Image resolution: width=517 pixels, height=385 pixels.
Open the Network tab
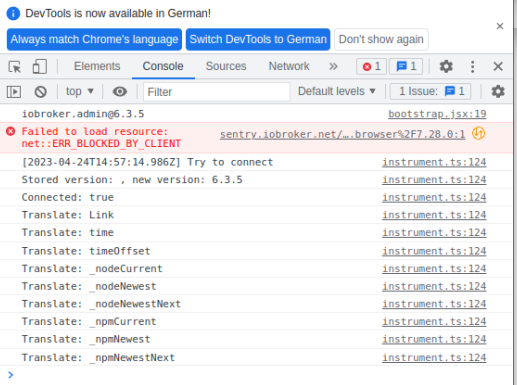(289, 66)
